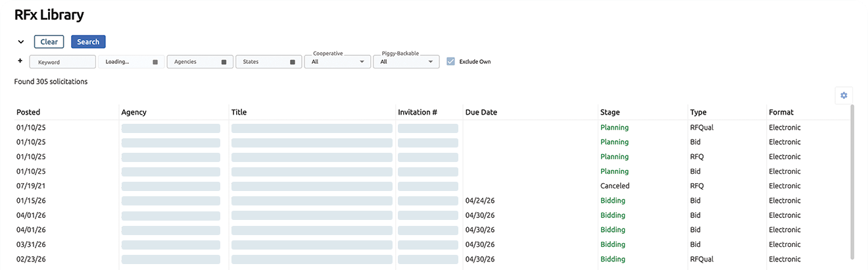The width and height of the screenshot is (868, 270).
Task: Click RFQ type in Canceled row
Action: click(697, 186)
